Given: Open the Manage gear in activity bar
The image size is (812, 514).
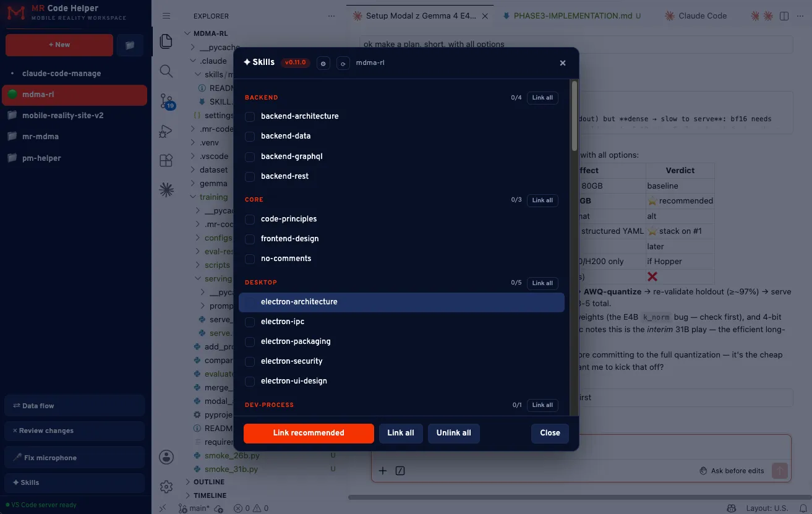Looking at the screenshot, I should (x=166, y=487).
